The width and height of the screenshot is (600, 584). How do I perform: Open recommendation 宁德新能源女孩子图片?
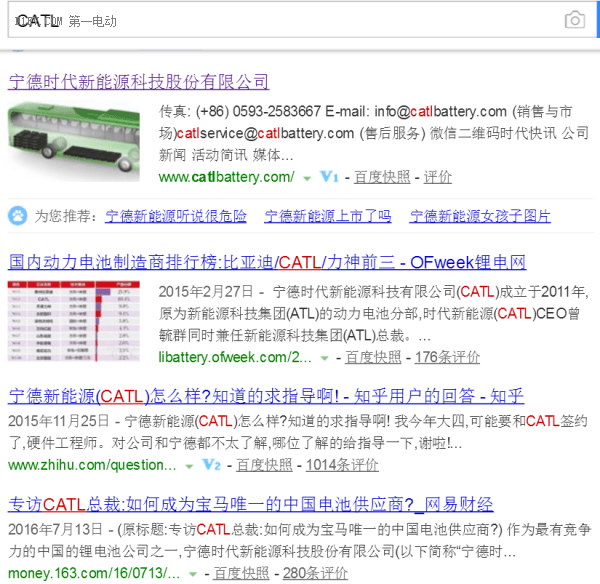480,216
